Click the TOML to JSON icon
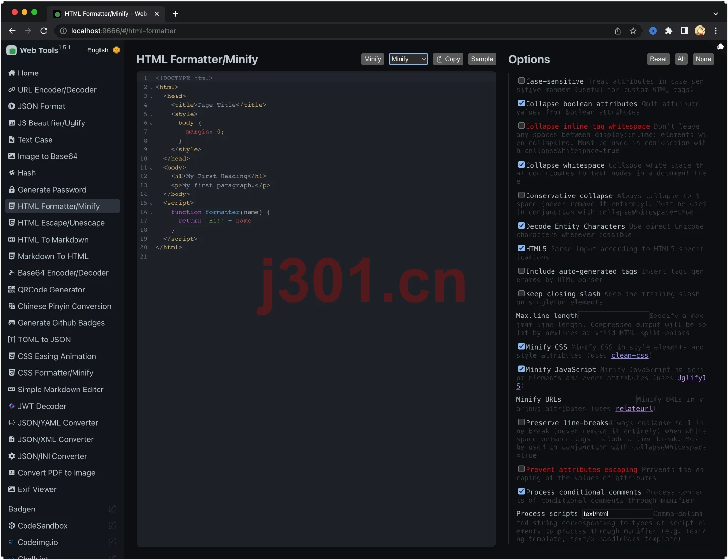The image size is (728, 560). tap(12, 340)
